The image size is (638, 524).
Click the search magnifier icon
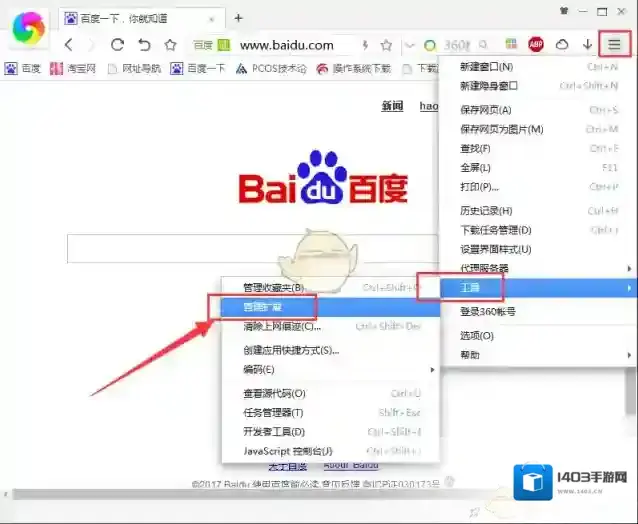(483, 44)
